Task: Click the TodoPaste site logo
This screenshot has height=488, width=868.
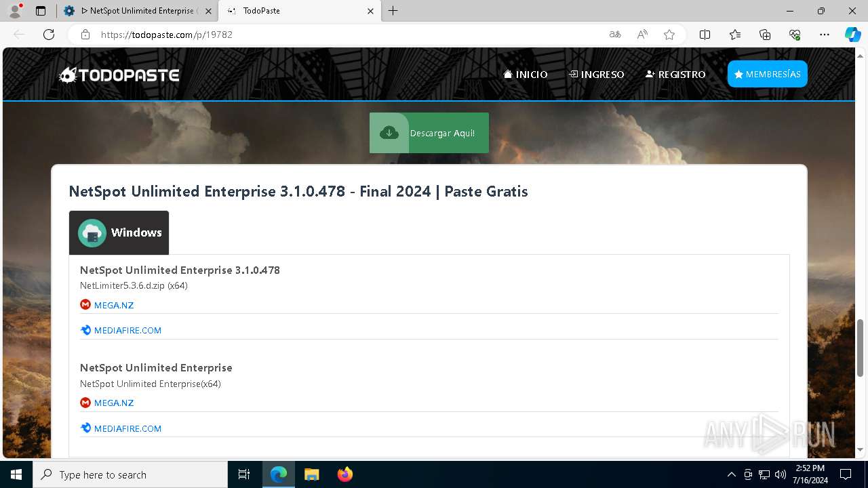Action: point(119,75)
